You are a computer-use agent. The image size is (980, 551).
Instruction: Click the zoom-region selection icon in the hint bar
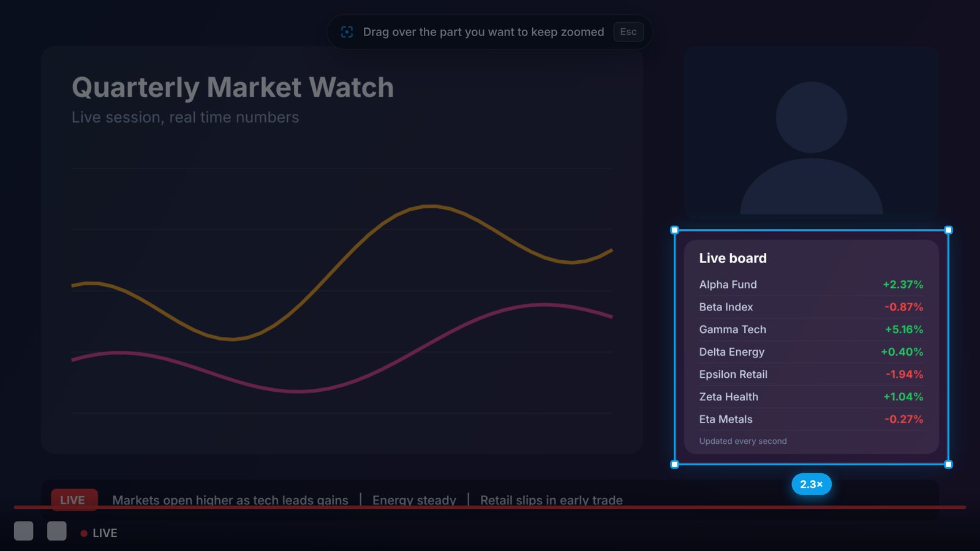pos(347,32)
